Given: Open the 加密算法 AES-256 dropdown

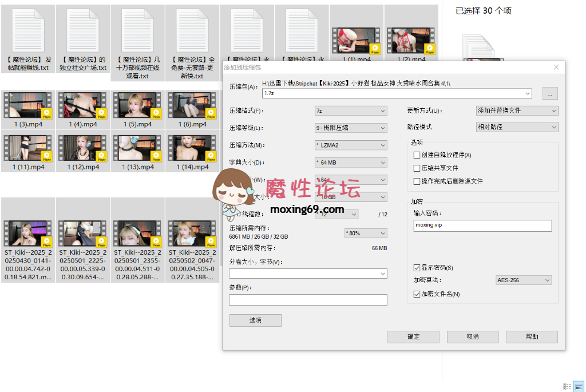Looking at the screenshot, I should point(523,280).
